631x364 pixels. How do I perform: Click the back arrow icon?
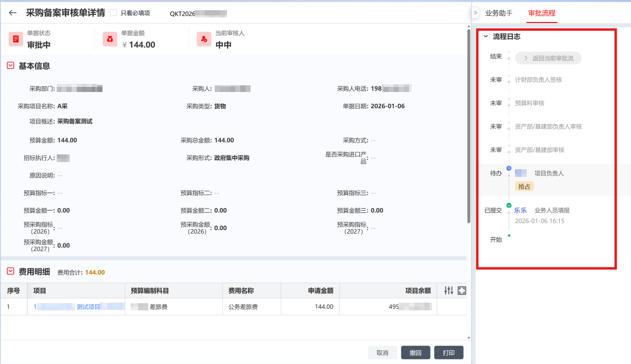[x=13, y=13]
